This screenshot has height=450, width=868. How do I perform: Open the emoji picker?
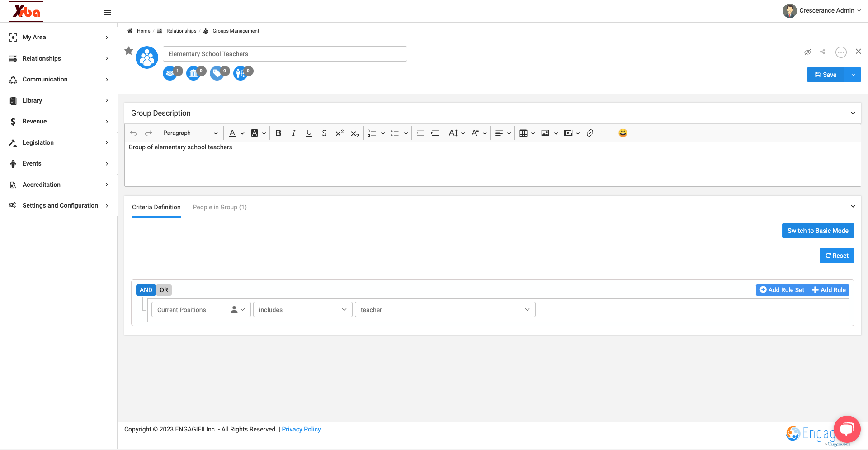[623, 133]
